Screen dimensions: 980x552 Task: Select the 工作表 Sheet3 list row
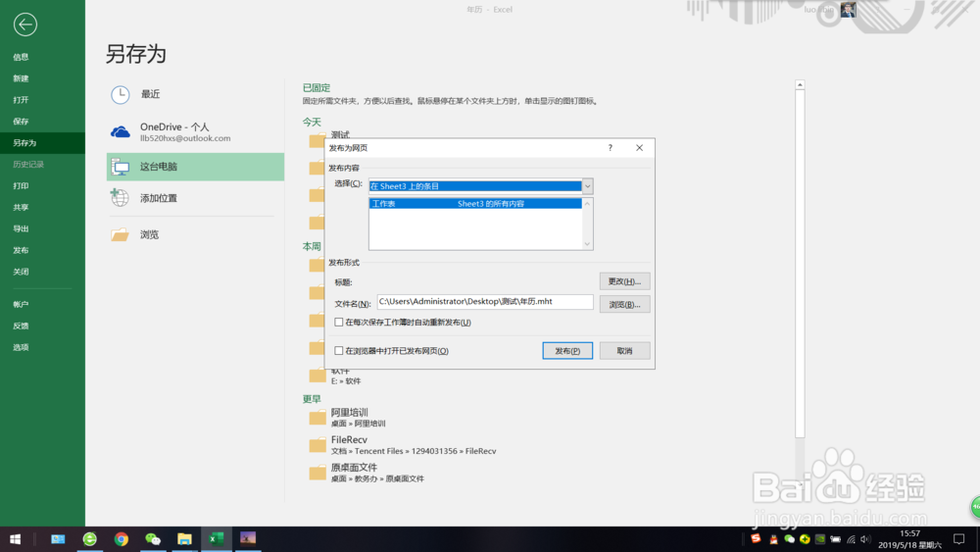475,204
